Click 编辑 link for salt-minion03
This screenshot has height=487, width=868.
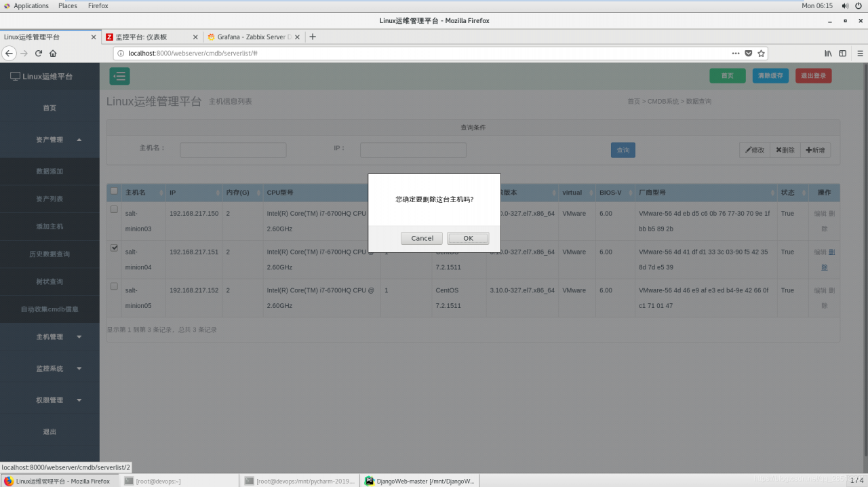pyautogui.click(x=820, y=214)
